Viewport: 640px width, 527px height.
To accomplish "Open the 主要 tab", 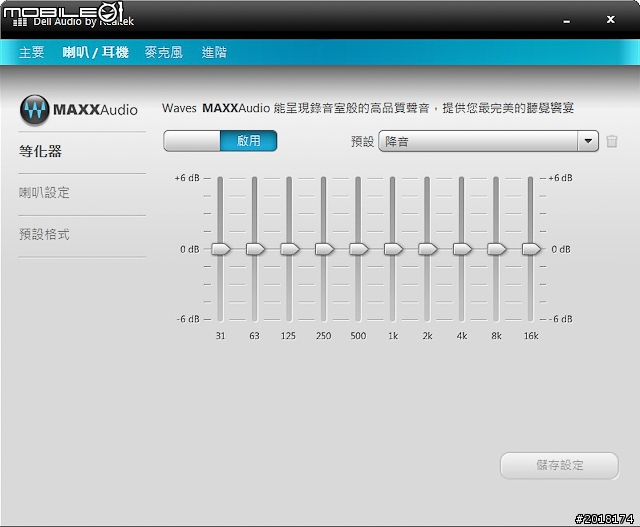I will coord(31,52).
